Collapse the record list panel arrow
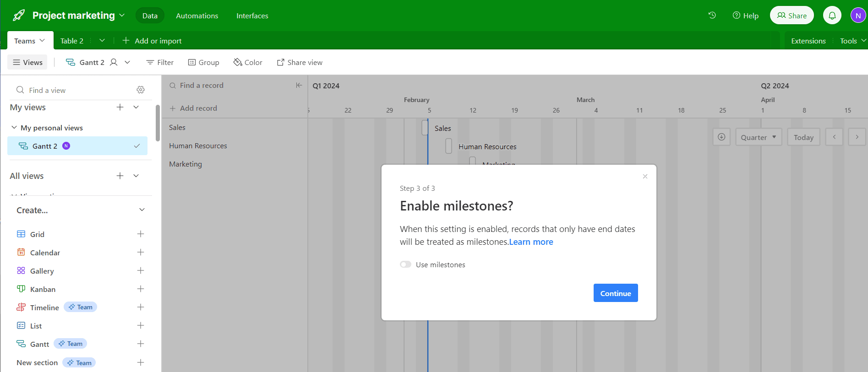This screenshot has height=372, width=868. 299,85
